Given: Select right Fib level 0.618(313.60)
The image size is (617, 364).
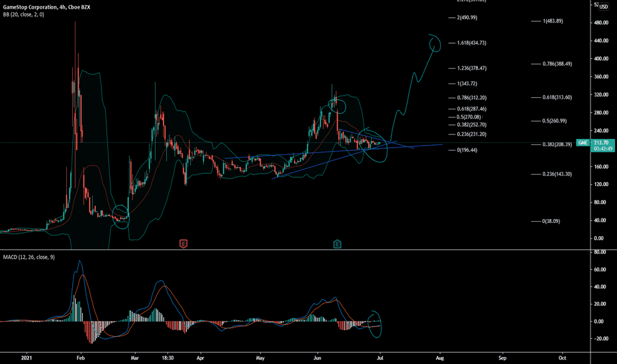Looking at the screenshot, I should click(557, 97).
